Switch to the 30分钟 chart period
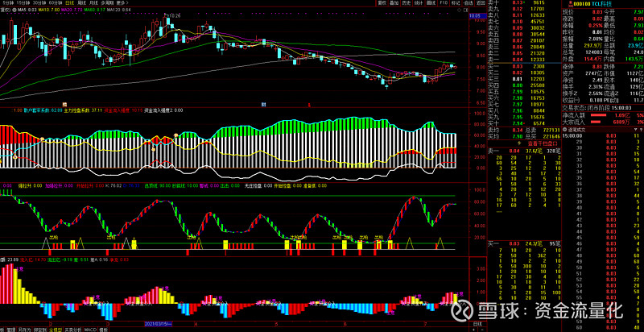The height and width of the screenshot is (332, 644). tap(38, 2)
